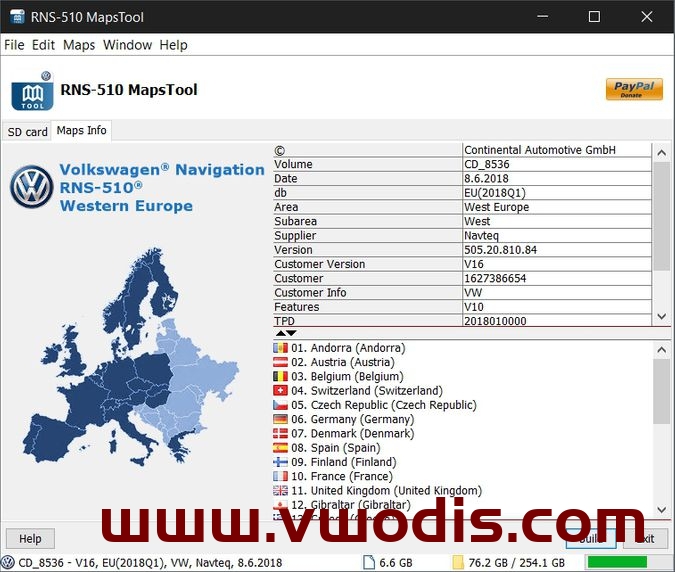Open the Edit menu
675x572 pixels.
(43, 45)
